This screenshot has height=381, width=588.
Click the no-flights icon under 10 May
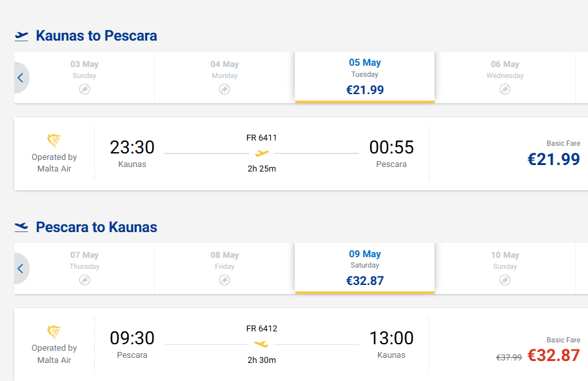505,280
